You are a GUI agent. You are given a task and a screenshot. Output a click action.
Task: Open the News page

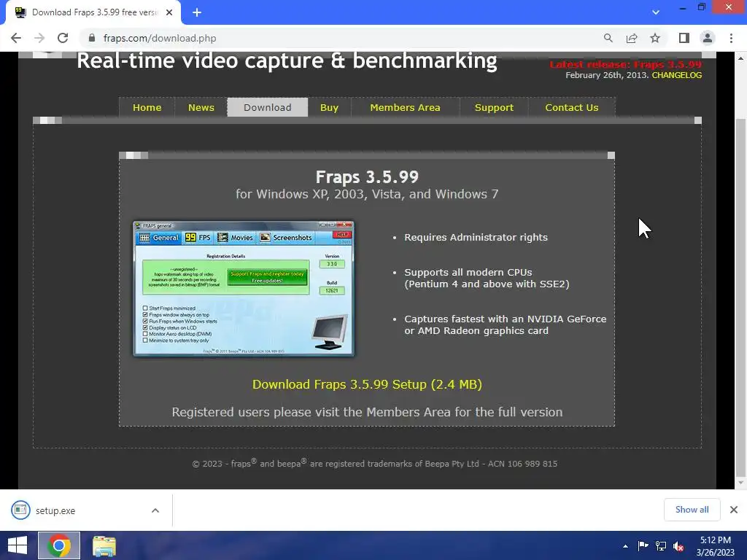[201, 108]
